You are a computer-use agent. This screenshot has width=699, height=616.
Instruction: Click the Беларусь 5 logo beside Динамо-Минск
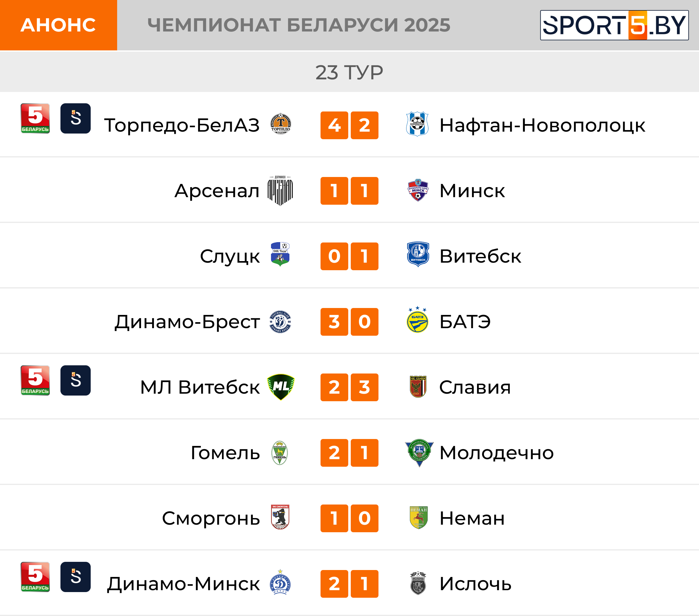(35, 577)
